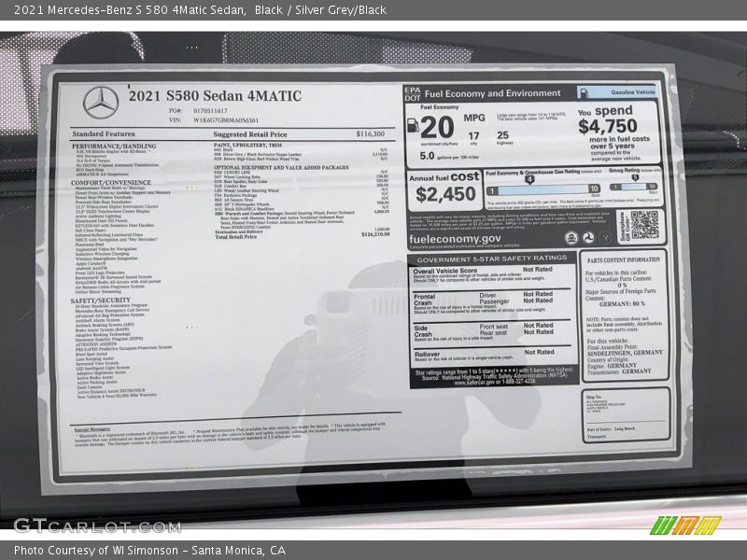Click the Gasoline Vehicle pump icon
Screen dimensions: 747x560
[585, 93]
